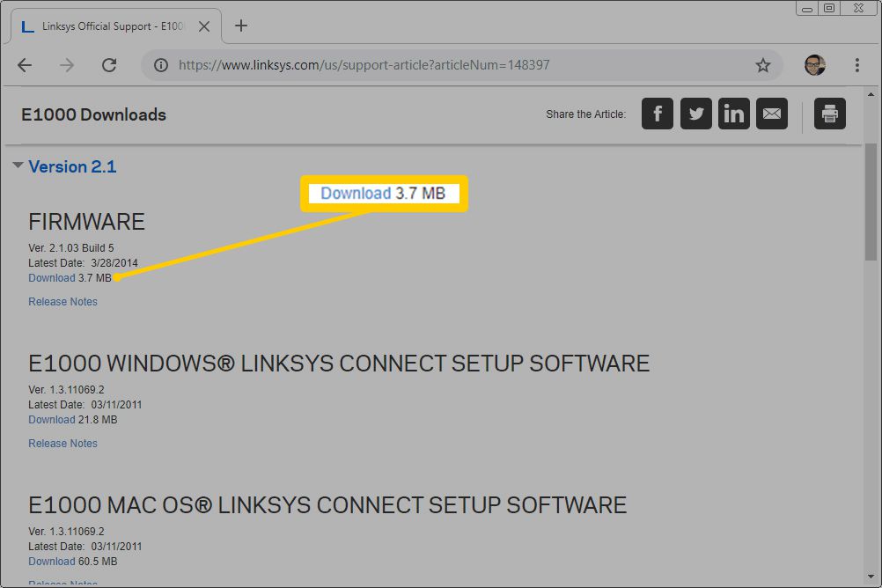Image resolution: width=882 pixels, height=588 pixels.
Task: Click the Version 2.1 heading
Action: point(72,166)
